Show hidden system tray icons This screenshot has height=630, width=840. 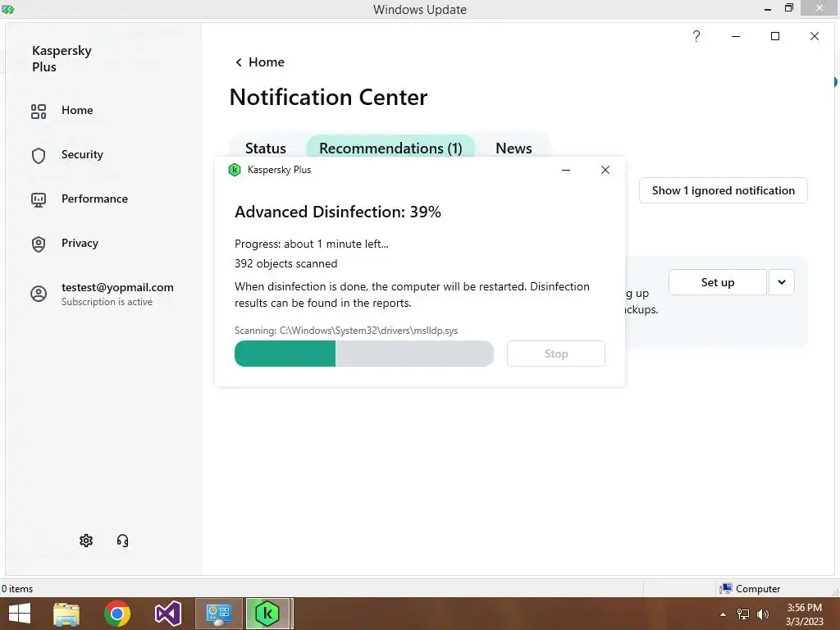pyautogui.click(x=724, y=614)
